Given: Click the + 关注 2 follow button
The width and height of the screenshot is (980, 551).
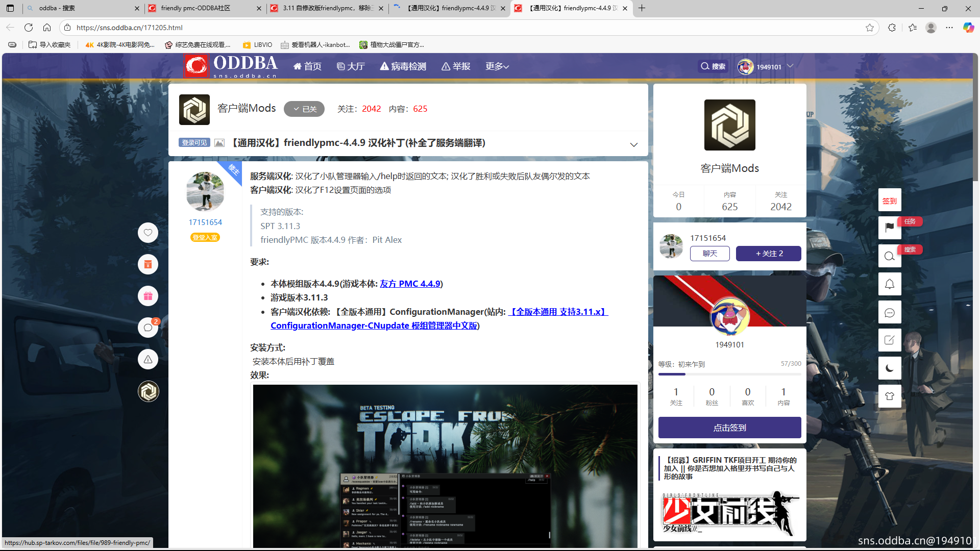Looking at the screenshot, I should tap(769, 254).
